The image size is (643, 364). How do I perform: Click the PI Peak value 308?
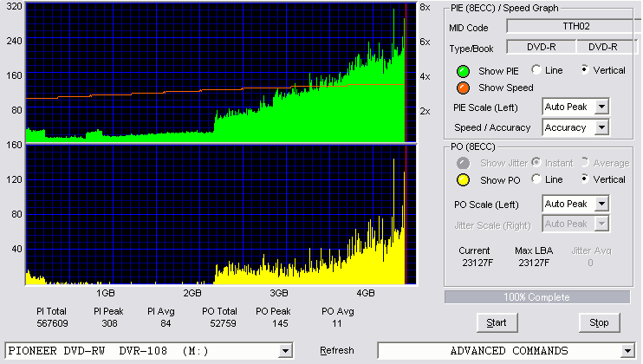[109, 323]
